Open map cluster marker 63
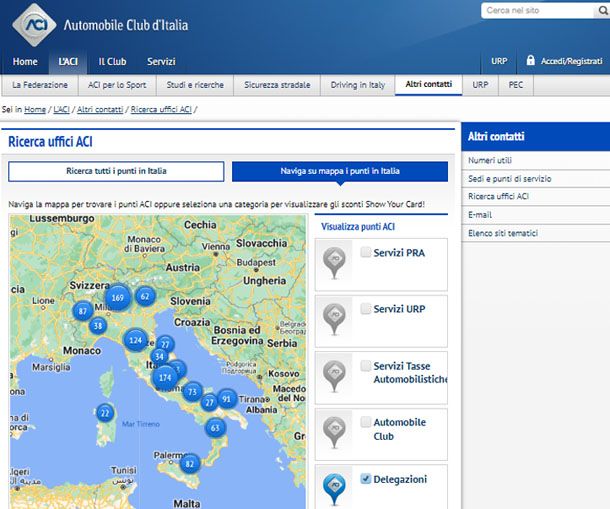The width and height of the screenshot is (610, 509). pyautogui.click(x=215, y=428)
